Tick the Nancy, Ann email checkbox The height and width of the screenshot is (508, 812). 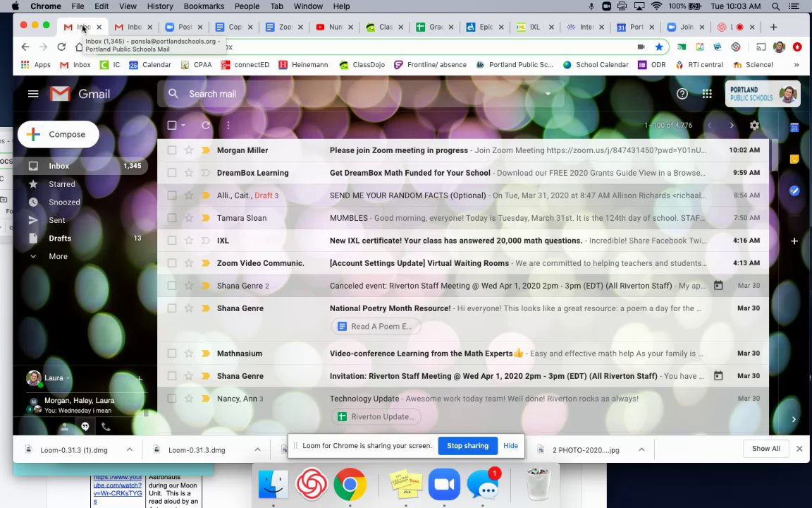click(x=172, y=399)
